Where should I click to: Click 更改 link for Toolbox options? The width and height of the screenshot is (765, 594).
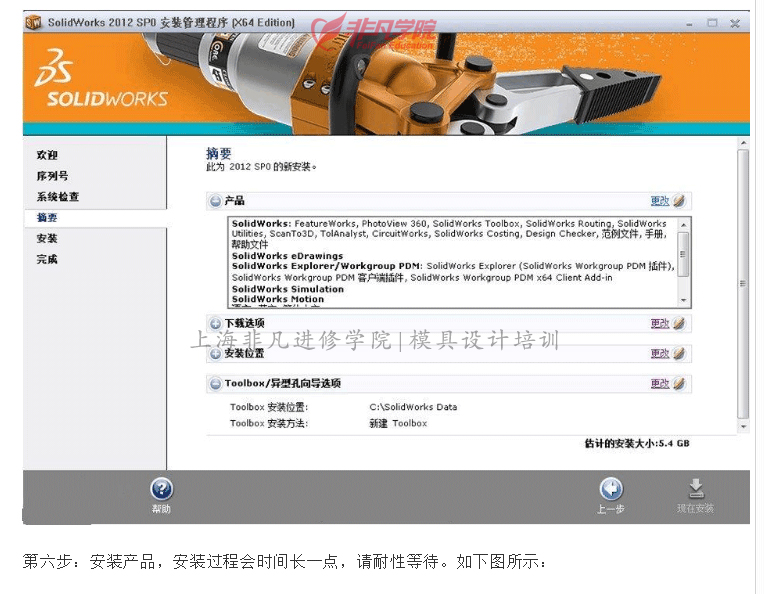tap(660, 384)
